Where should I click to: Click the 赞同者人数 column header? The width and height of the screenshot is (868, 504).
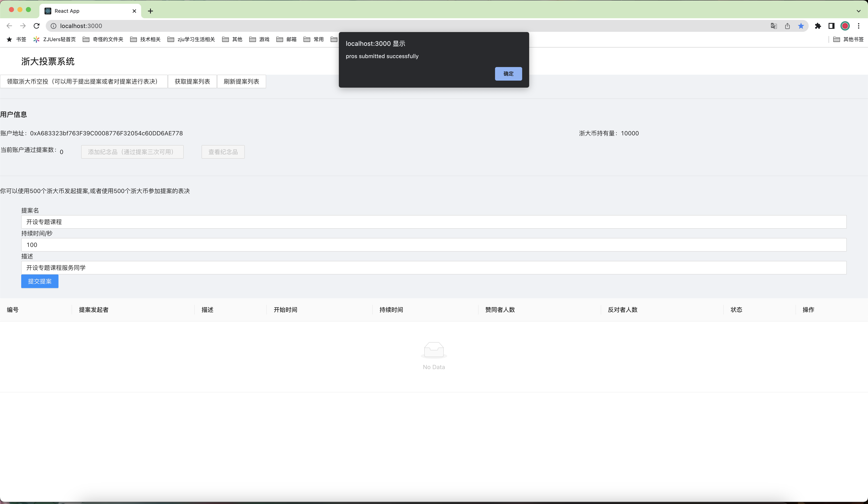[500, 309]
